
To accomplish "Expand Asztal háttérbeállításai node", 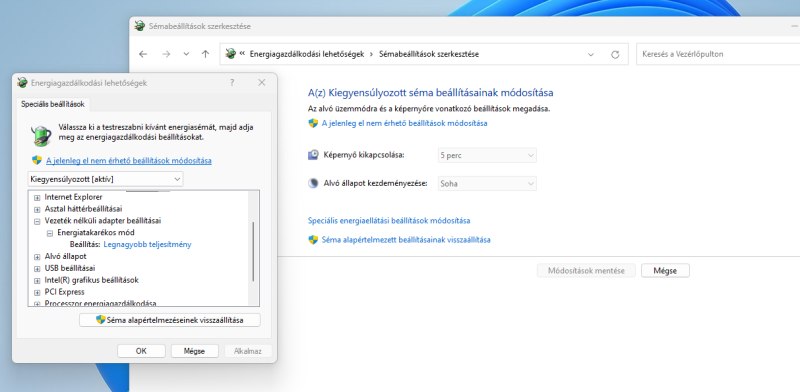I will tap(37, 209).
